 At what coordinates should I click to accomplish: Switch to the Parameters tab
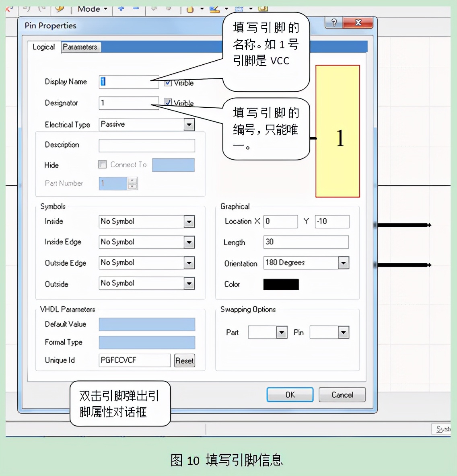tap(80, 47)
